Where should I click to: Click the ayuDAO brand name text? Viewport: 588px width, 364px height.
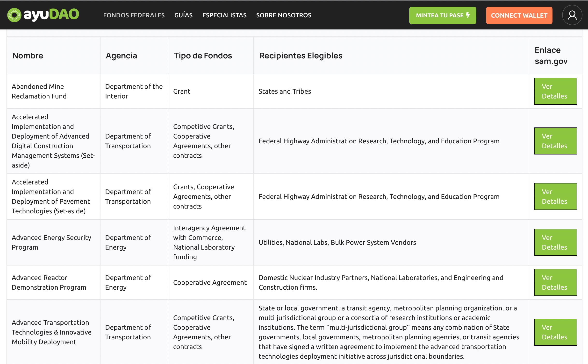51,14
